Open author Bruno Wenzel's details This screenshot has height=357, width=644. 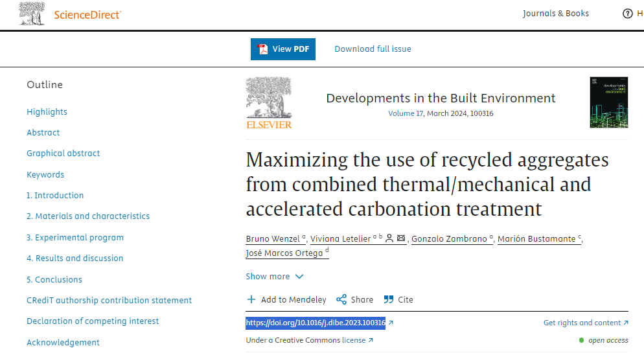tap(273, 239)
